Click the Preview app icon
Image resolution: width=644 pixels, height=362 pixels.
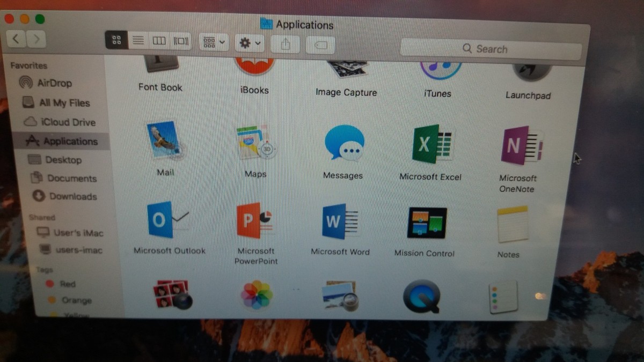(x=340, y=295)
